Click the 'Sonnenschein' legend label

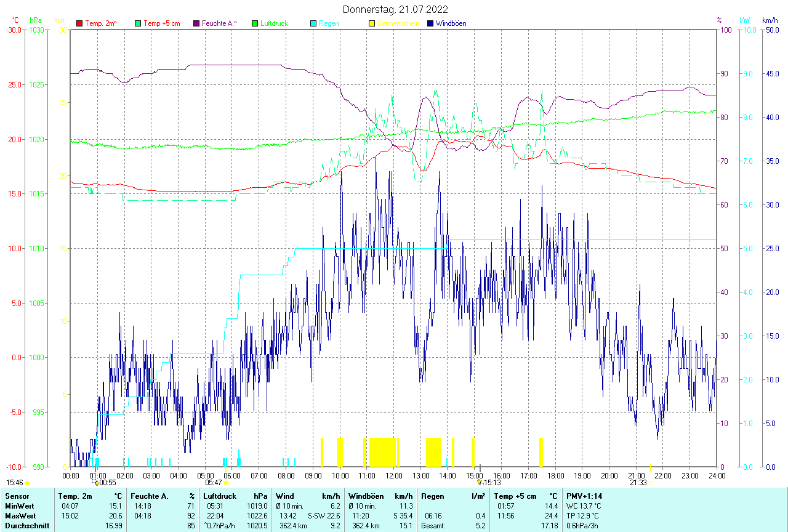coord(398,23)
